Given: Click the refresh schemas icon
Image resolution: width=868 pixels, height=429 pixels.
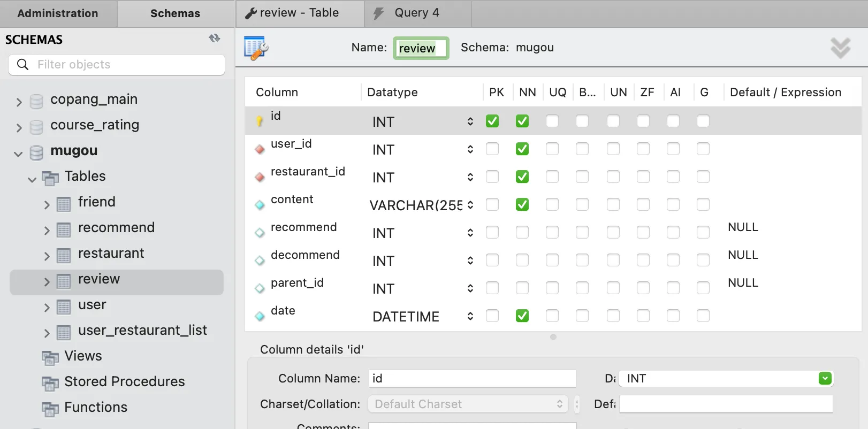Looking at the screenshot, I should [215, 39].
